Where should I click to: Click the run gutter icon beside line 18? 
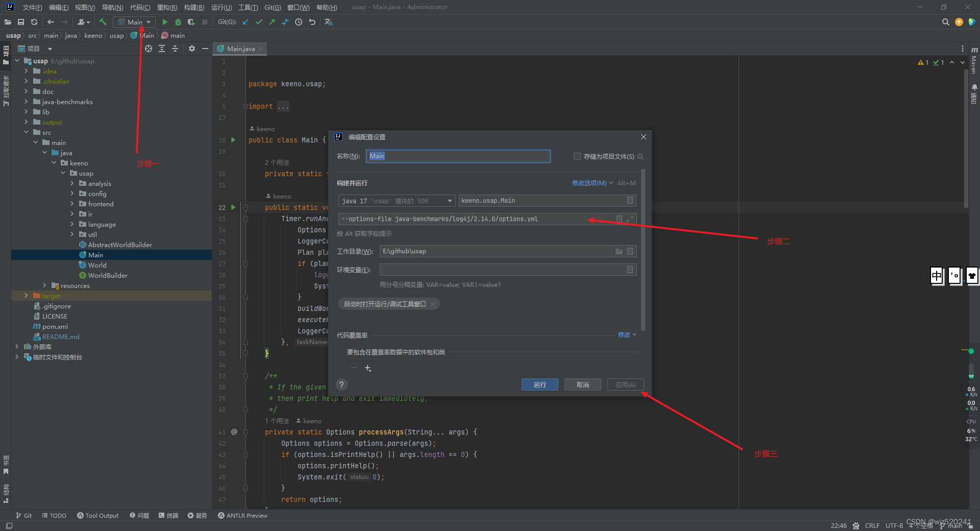pos(233,140)
